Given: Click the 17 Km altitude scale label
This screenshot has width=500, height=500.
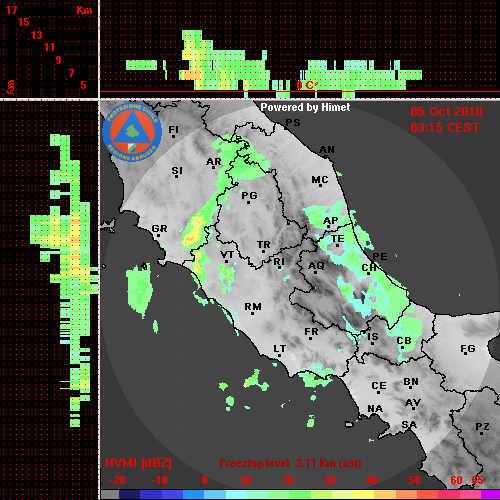Looking at the screenshot, I should [x=11, y=10].
